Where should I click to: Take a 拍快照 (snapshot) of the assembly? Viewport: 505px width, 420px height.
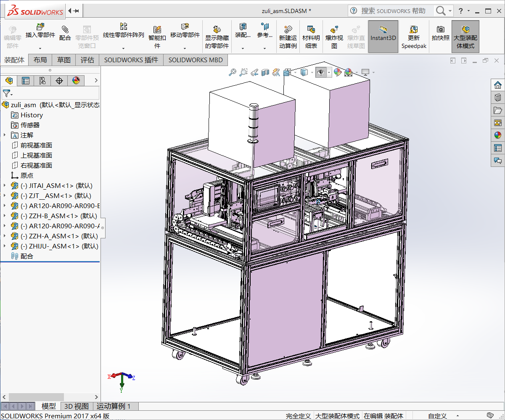(440, 36)
